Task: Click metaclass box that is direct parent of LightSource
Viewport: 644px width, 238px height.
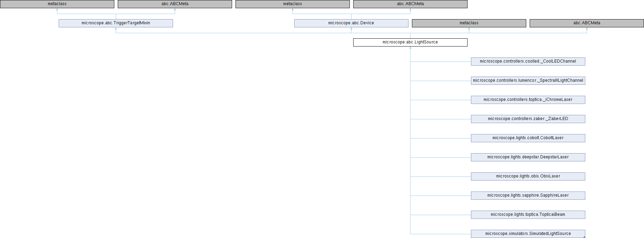Action: point(469,23)
